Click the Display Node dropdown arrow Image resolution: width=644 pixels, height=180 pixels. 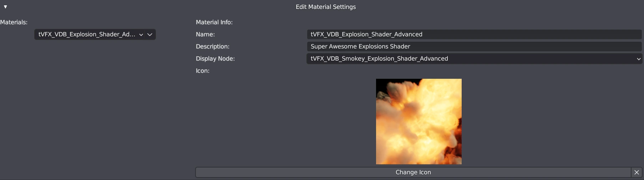click(x=638, y=59)
